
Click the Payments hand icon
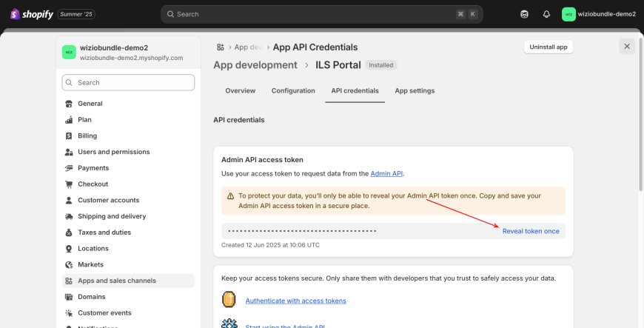coord(69,167)
